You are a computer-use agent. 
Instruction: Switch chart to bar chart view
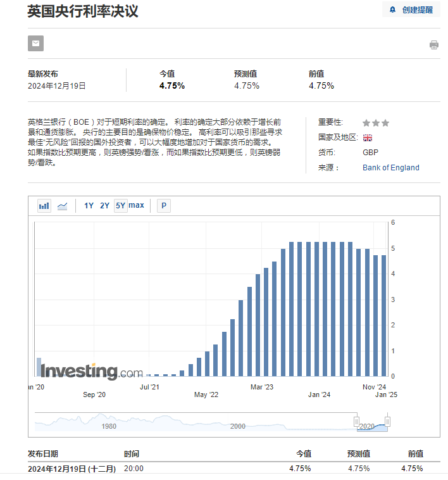coord(44,205)
